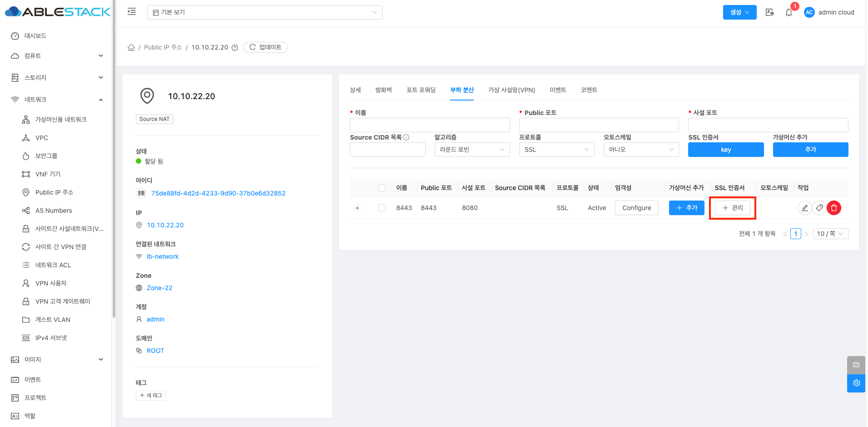Collapse 네트워크 sidebar section
This screenshot has height=427, width=868.
coord(57,100)
